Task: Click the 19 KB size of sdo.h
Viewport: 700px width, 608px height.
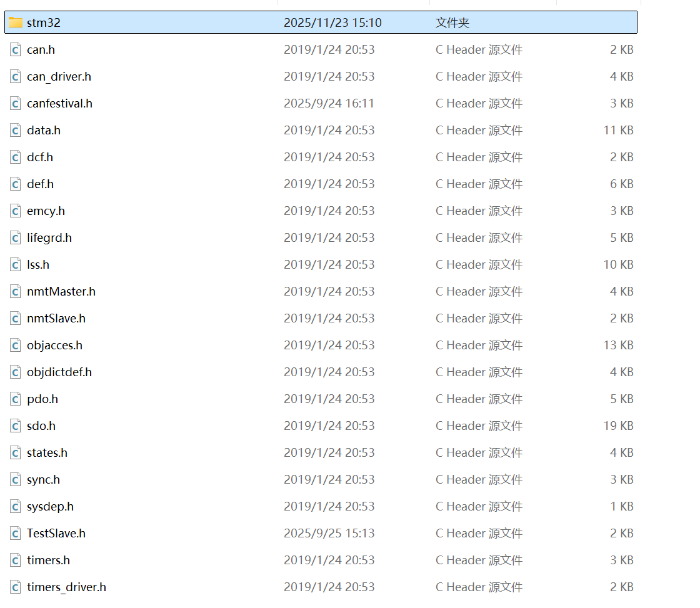Action: tap(618, 426)
